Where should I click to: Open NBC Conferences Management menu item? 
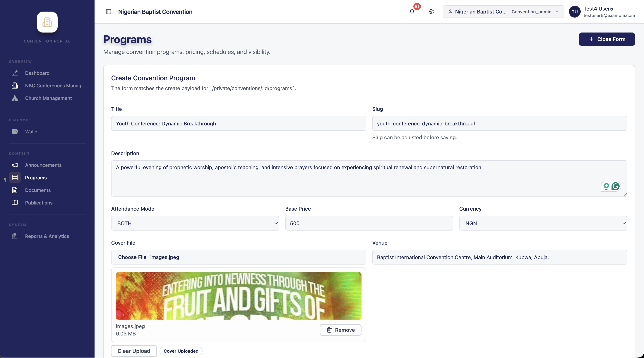(55, 86)
